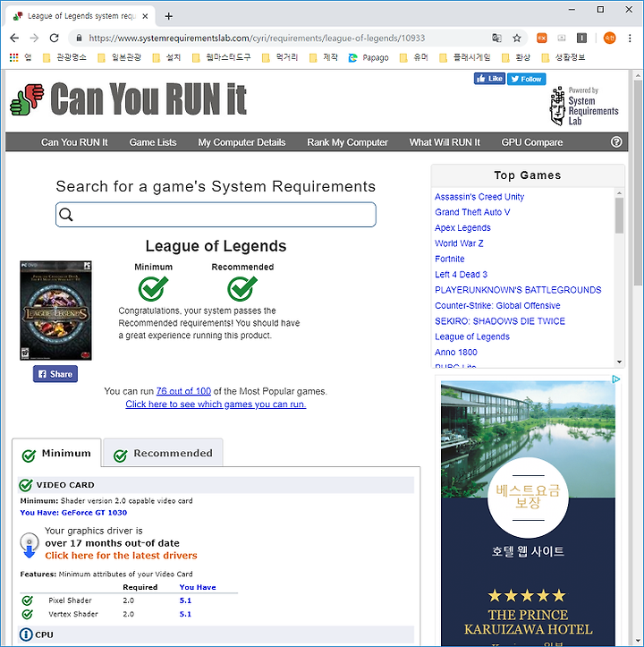Click the dark square extension icon
This screenshot has width=644, height=647.
581,38
